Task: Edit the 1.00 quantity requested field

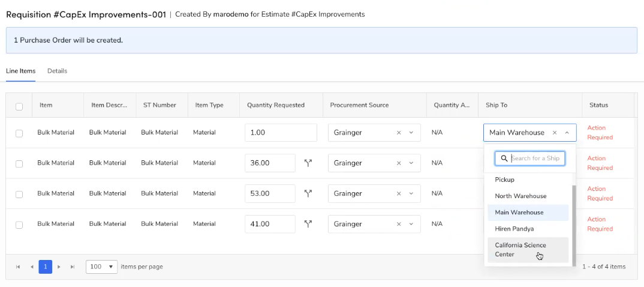Action: pyautogui.click(x=281, y=133)
